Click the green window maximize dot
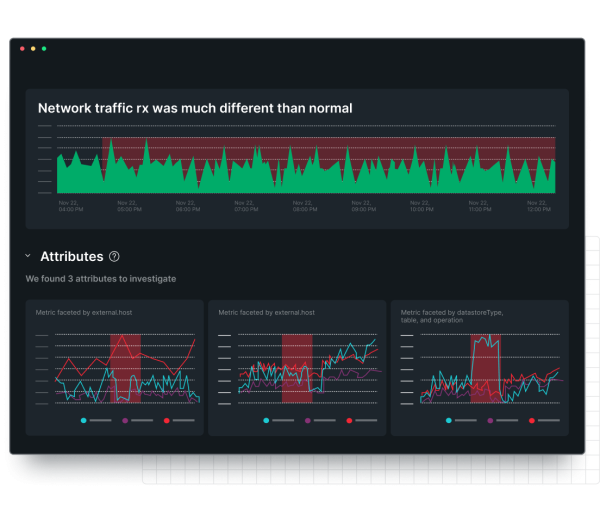 [x=44, y=48]
